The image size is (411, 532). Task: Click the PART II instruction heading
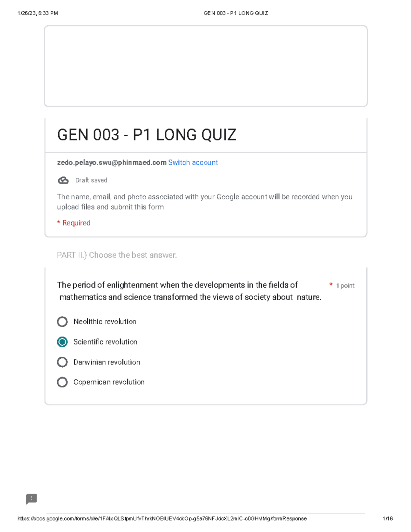116,255
